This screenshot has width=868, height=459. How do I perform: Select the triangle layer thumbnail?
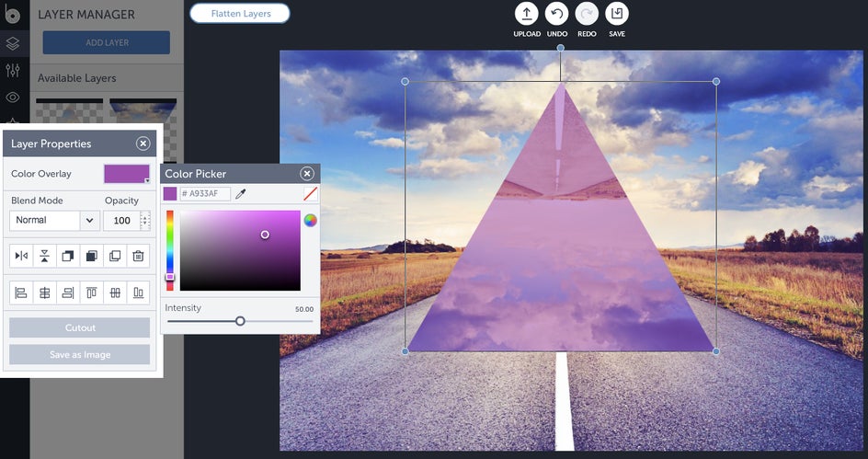click(x=143, y=111)
